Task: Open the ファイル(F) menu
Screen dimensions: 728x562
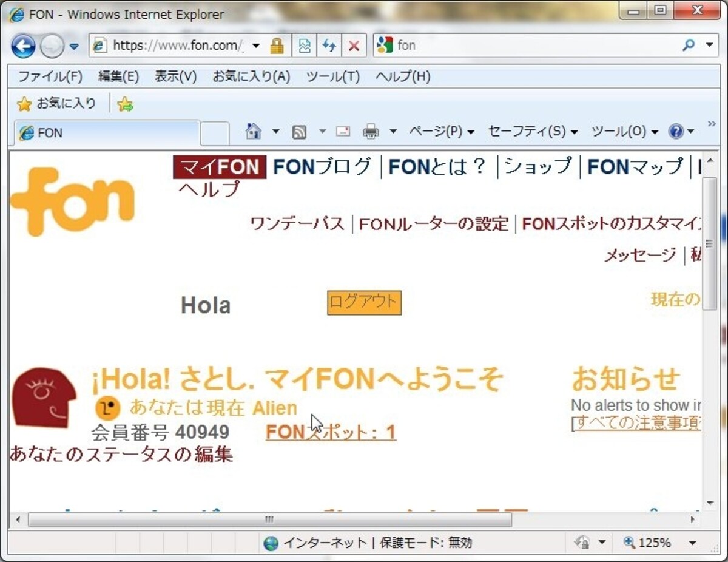Action: (50, 77)
